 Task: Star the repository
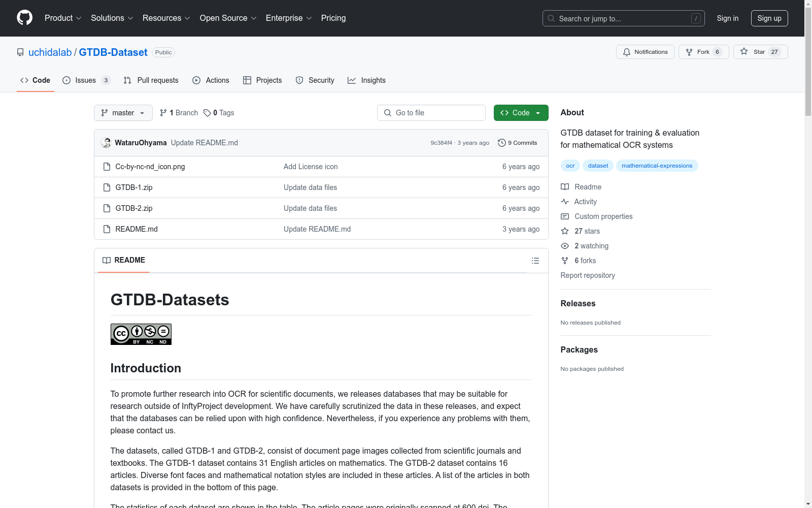click(760, 52)
